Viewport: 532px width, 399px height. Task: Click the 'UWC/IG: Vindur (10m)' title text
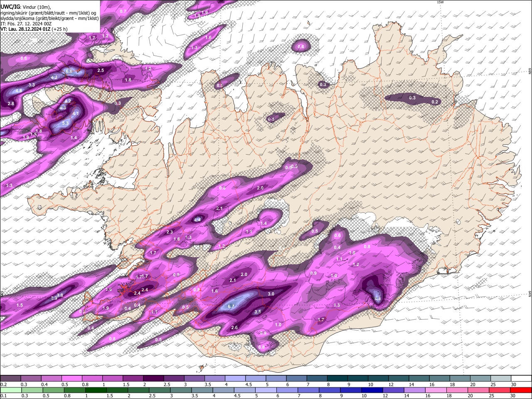[26, 7]
